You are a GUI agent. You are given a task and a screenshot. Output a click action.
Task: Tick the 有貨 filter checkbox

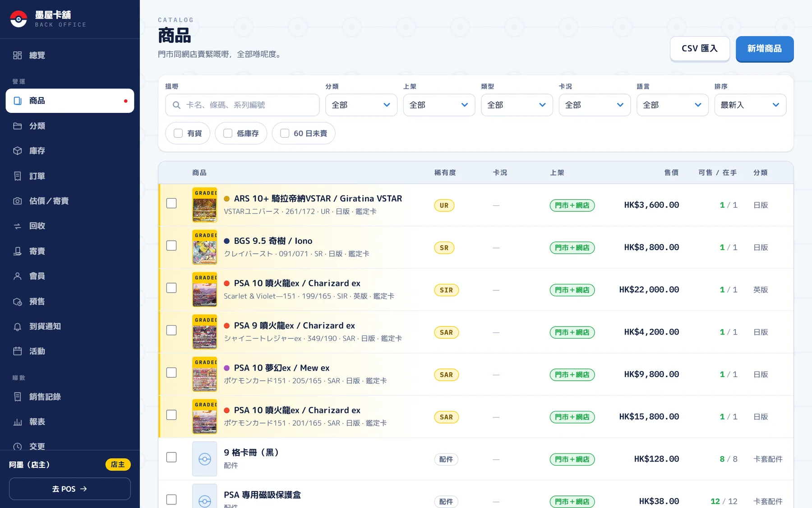click(178, 133)
